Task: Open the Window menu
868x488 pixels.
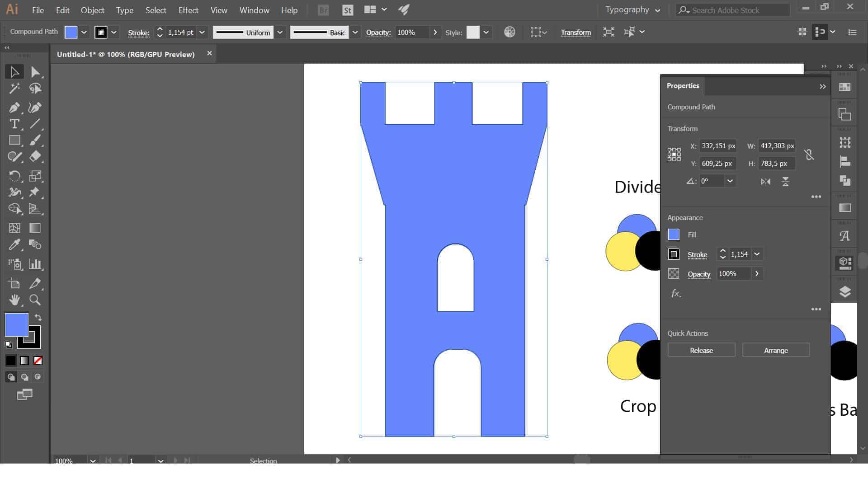Action: [254, 10]
